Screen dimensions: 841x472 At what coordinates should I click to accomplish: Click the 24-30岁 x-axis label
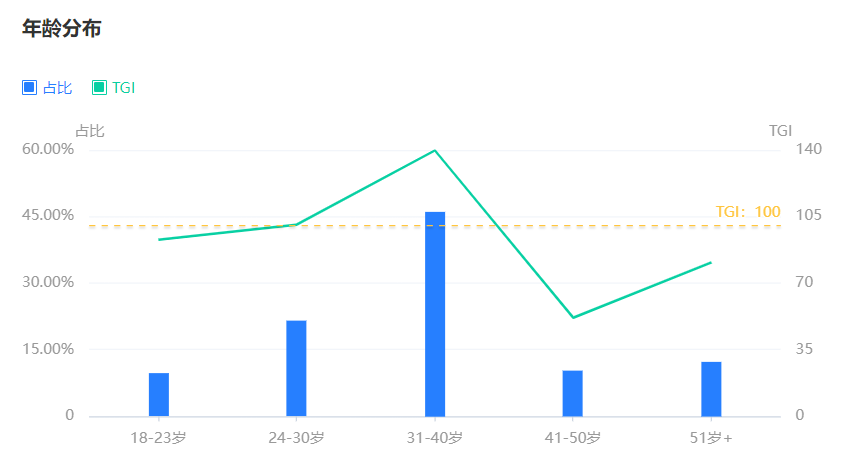296,438
